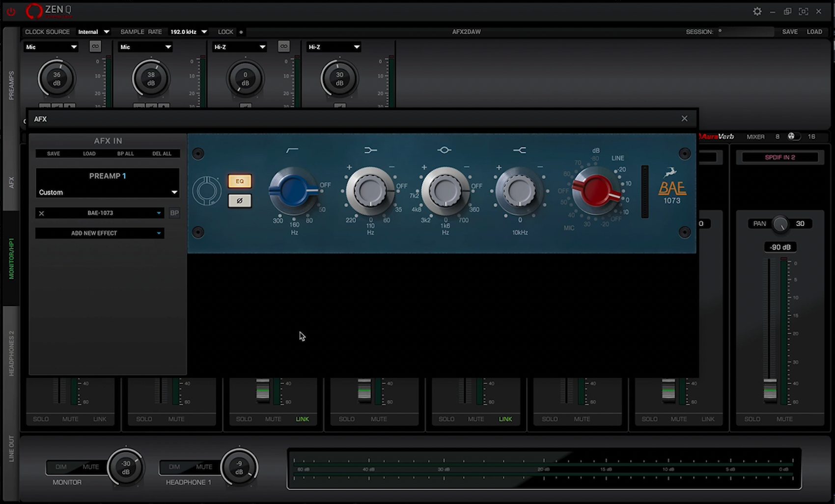This screenshot has height=504, width=835.
Task: Open the BAE-1073 effect selector dropdown
Action: click(x=100, y=213)
